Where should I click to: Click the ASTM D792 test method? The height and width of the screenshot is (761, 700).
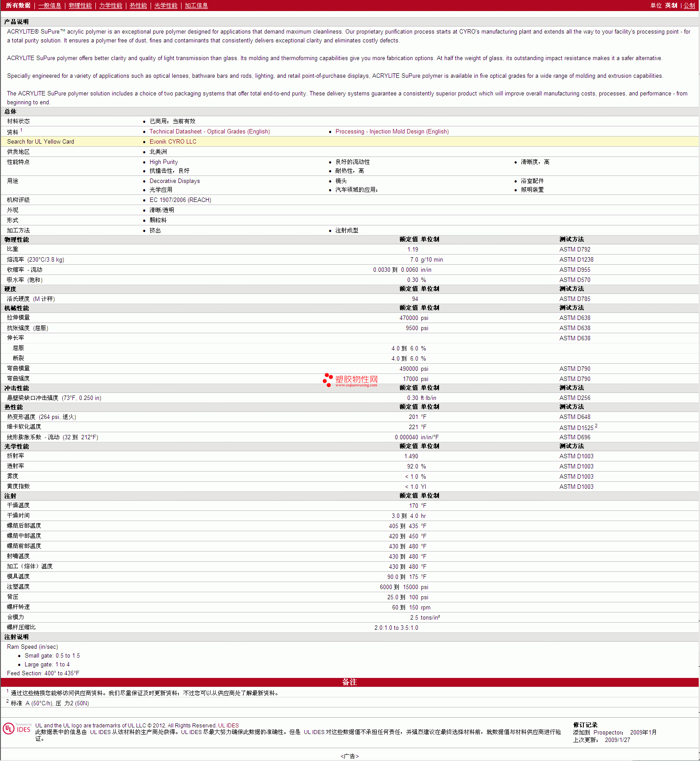(575, 249)
